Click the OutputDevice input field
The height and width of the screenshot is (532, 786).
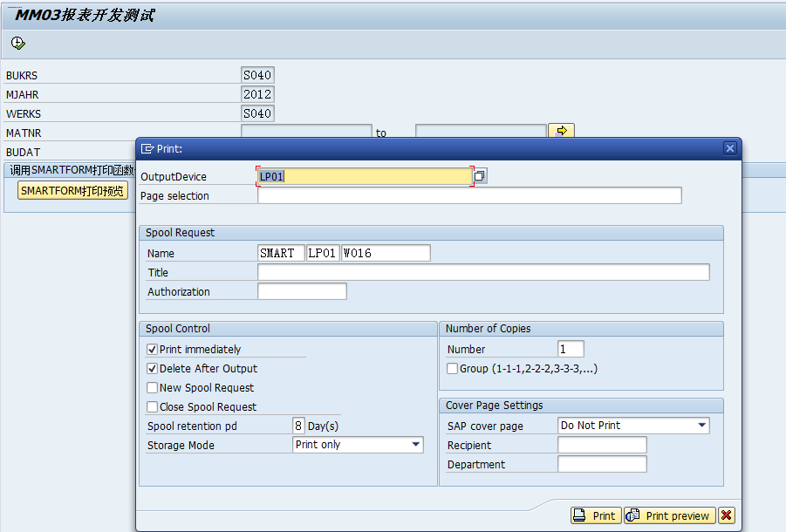(x=365, y=176)
